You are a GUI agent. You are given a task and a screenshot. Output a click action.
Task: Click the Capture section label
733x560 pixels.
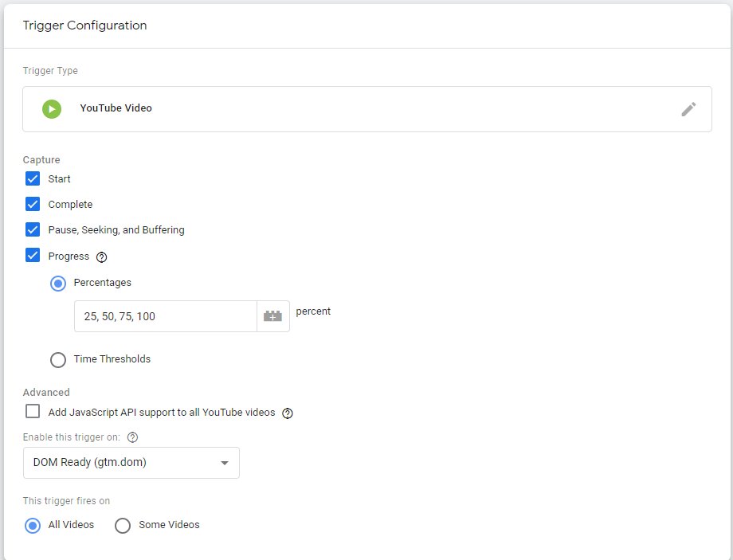(x=41, y=160)
